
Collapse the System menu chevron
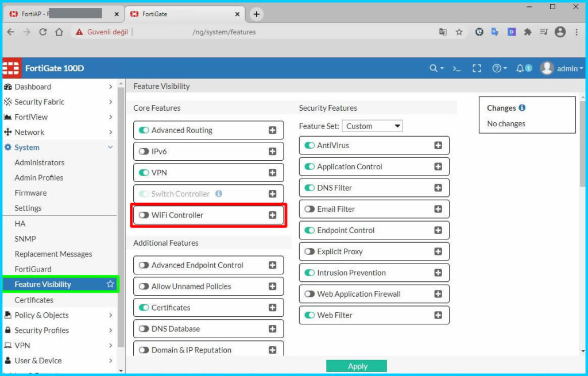[111, 147]
